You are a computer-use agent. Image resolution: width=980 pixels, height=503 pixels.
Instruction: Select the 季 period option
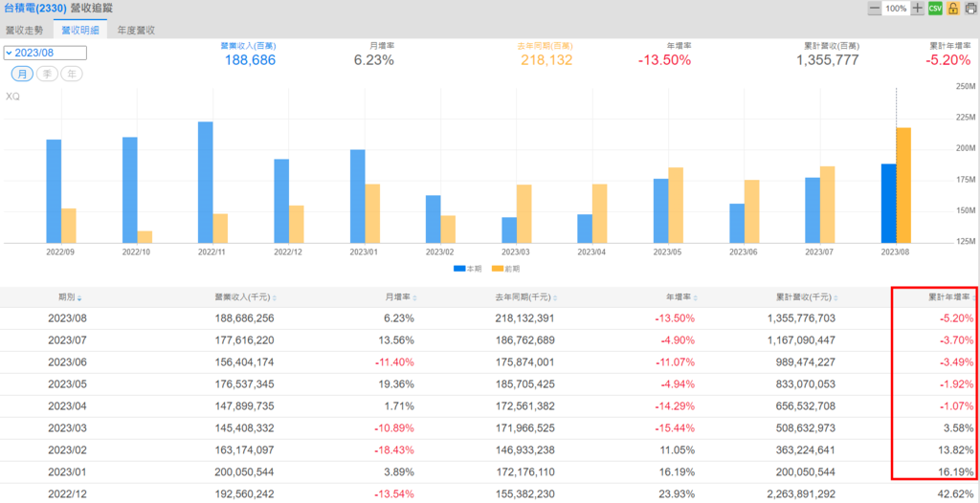(47, 74)
